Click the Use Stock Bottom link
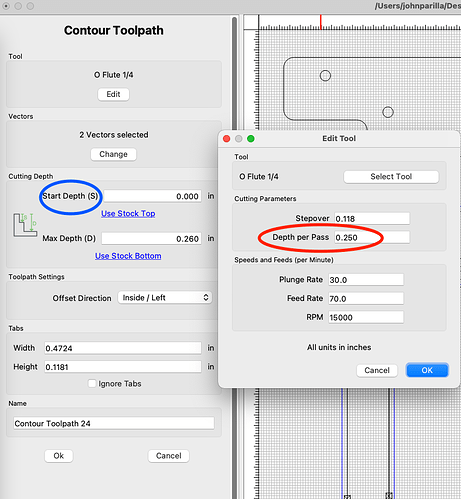Image resolution: width=461 pixels, height=499 pixels. [x=128, y=256]
